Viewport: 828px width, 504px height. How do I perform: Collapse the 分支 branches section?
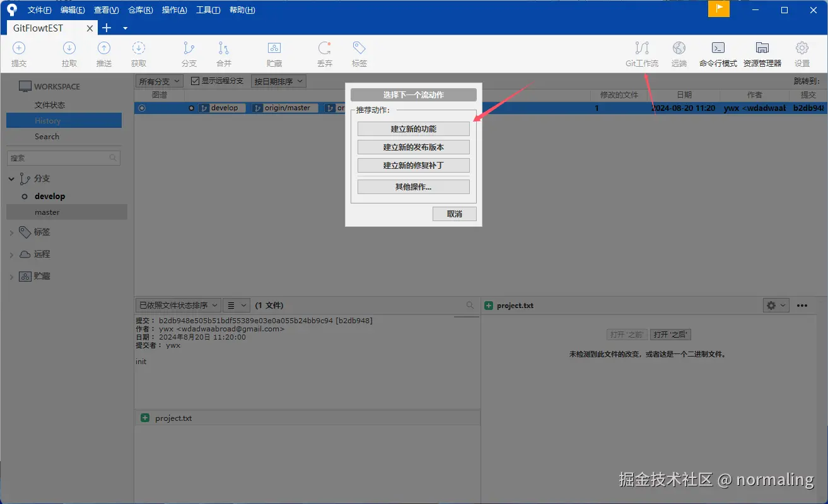11,179
